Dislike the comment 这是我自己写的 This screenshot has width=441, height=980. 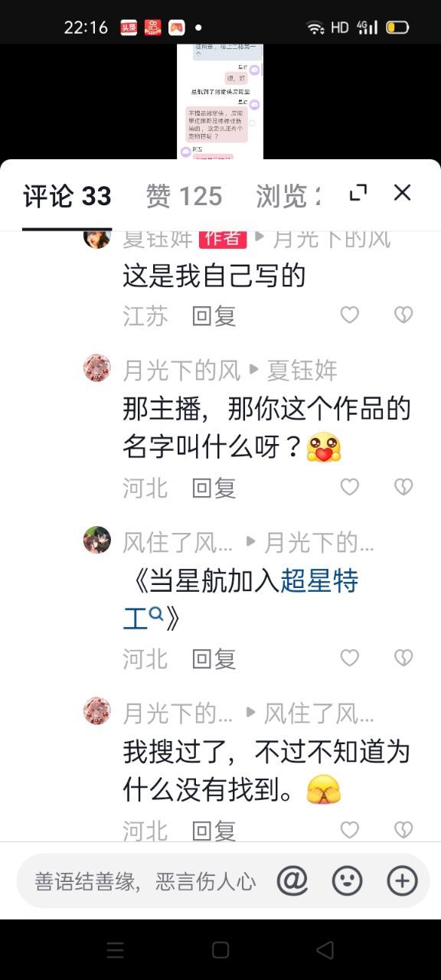(x=403, y=315)
